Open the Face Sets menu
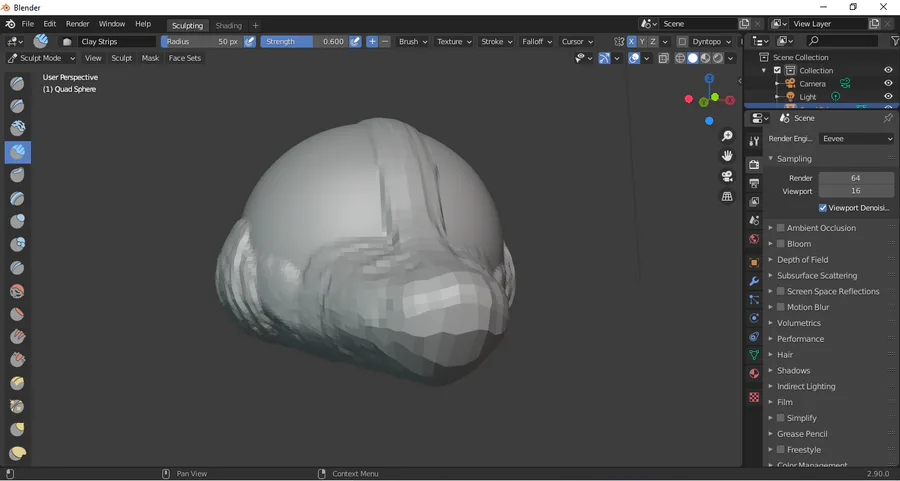 point(185,58)
